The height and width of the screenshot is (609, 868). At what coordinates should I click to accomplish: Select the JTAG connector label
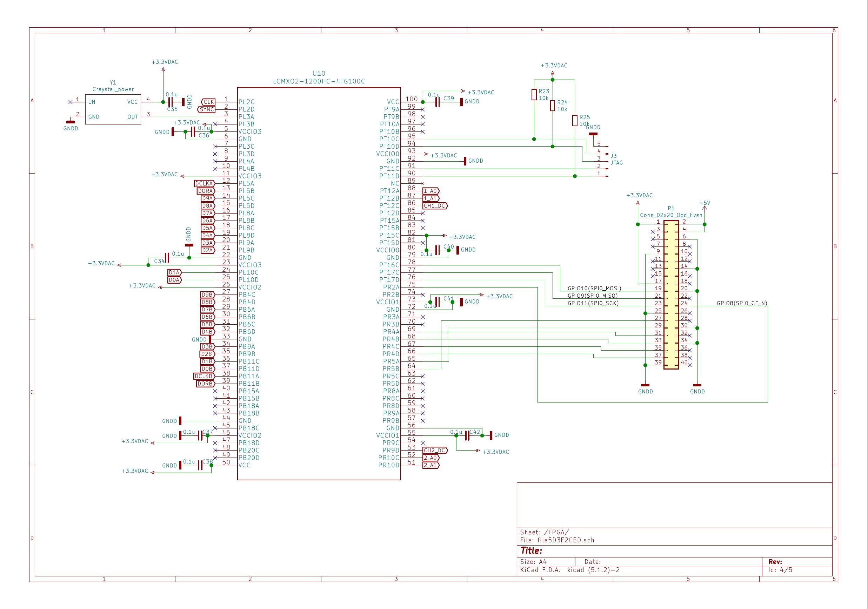tap(616, 163)
